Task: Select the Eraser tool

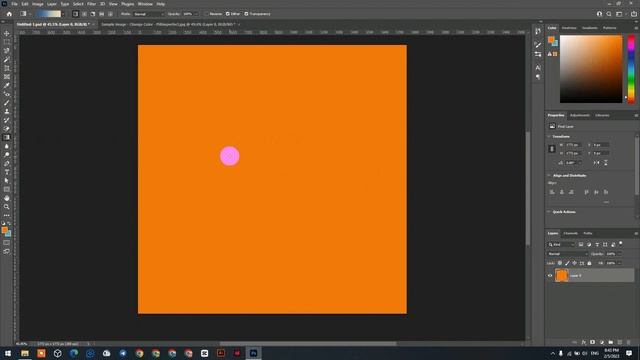Action: 7,129
